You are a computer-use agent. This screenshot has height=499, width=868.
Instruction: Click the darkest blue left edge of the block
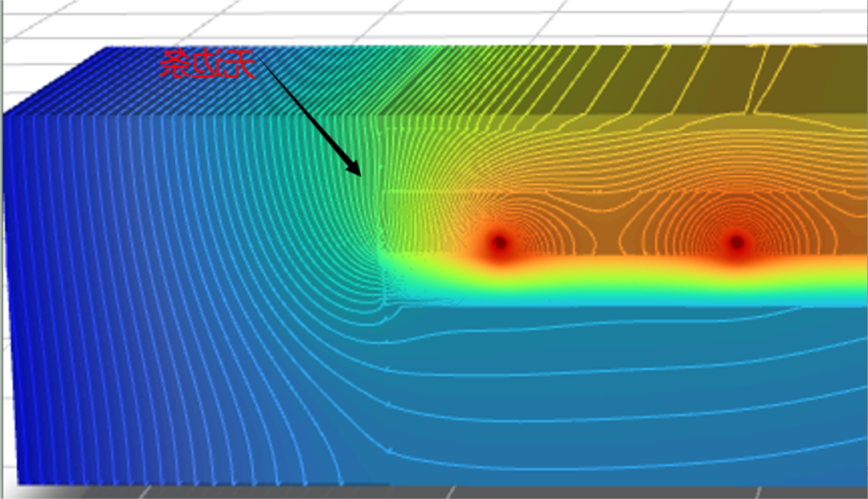click(11, 305)
